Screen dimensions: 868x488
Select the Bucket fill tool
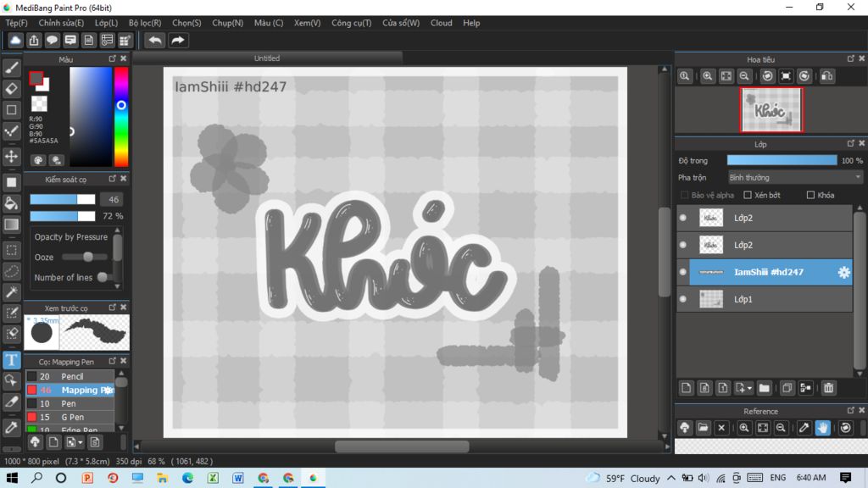coord(12,203)
